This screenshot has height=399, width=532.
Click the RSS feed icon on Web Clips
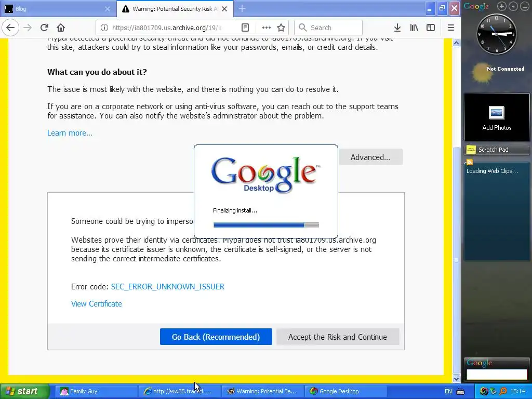pyautogui.click(x=470, y=162)
